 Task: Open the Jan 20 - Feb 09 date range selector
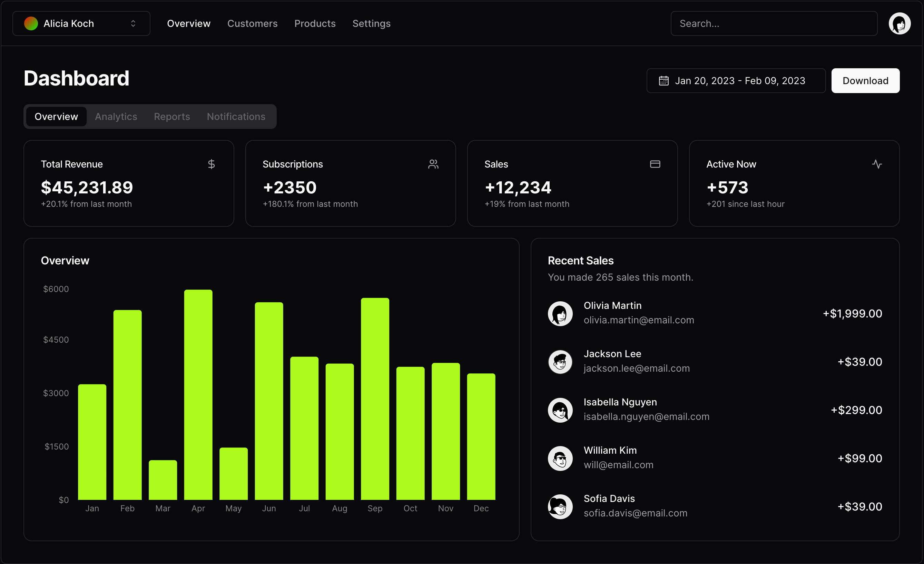point(736,80)
